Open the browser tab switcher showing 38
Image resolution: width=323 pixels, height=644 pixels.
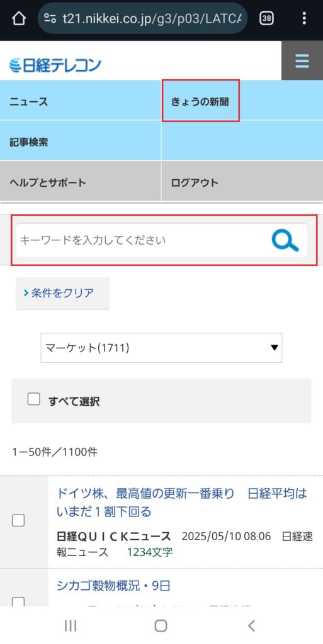point(267,18)
